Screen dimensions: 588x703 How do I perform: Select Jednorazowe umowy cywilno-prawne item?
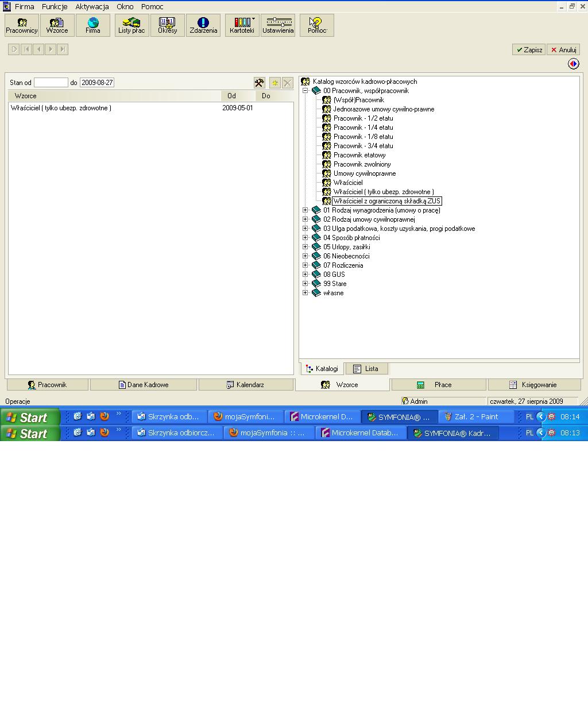coord(384,109)
